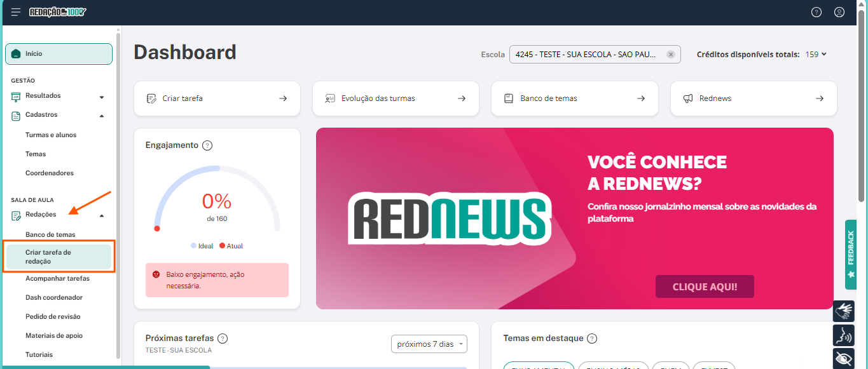
Task: Select Criar tarefa de redação
Action: (x=59, y=257)
